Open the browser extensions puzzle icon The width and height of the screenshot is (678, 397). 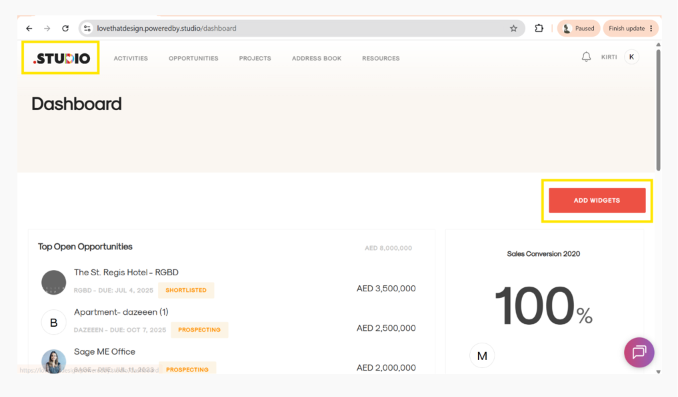pos(539,29)
